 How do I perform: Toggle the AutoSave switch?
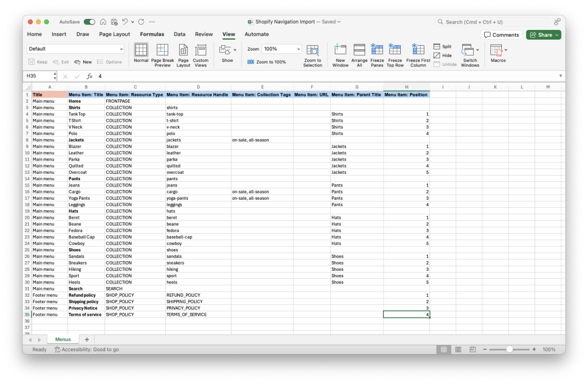tap(90, 21)
